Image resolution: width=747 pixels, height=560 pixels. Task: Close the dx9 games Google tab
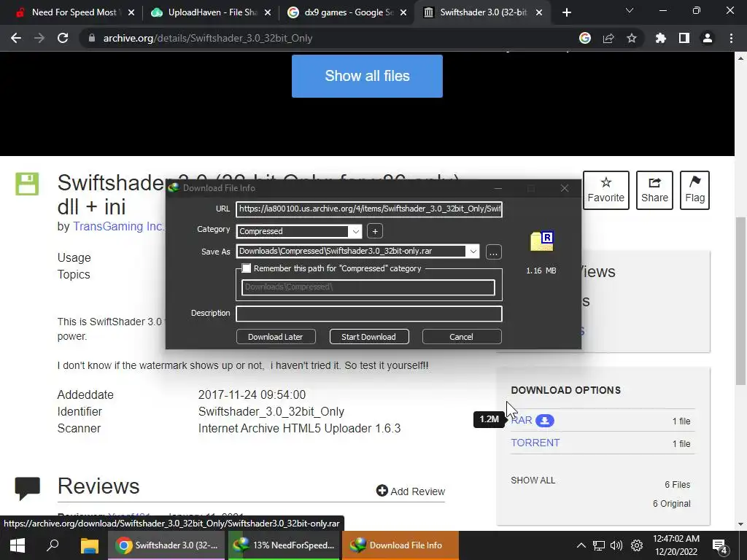(403, 12)
